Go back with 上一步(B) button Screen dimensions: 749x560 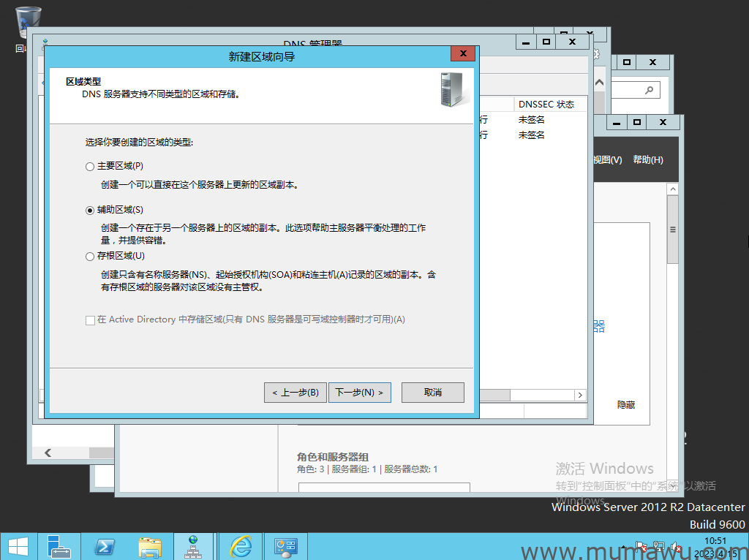(x=295, y=393)
